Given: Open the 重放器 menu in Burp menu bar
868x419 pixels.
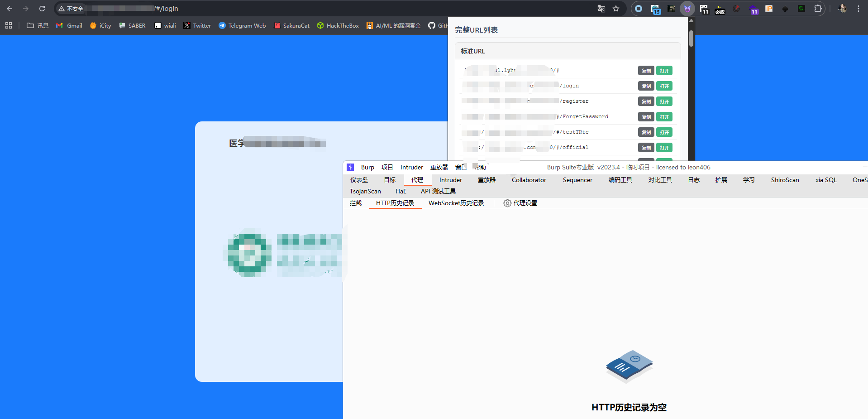Looking at the screenshot, I should coord(439,167).
